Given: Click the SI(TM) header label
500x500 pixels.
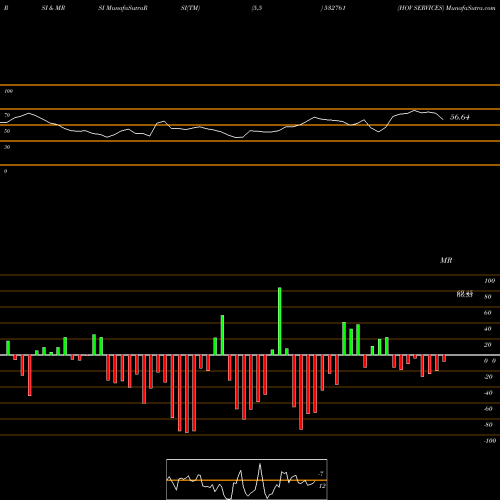Looking at the screenshot, I should pyautogui.click(x=190, y=8).
